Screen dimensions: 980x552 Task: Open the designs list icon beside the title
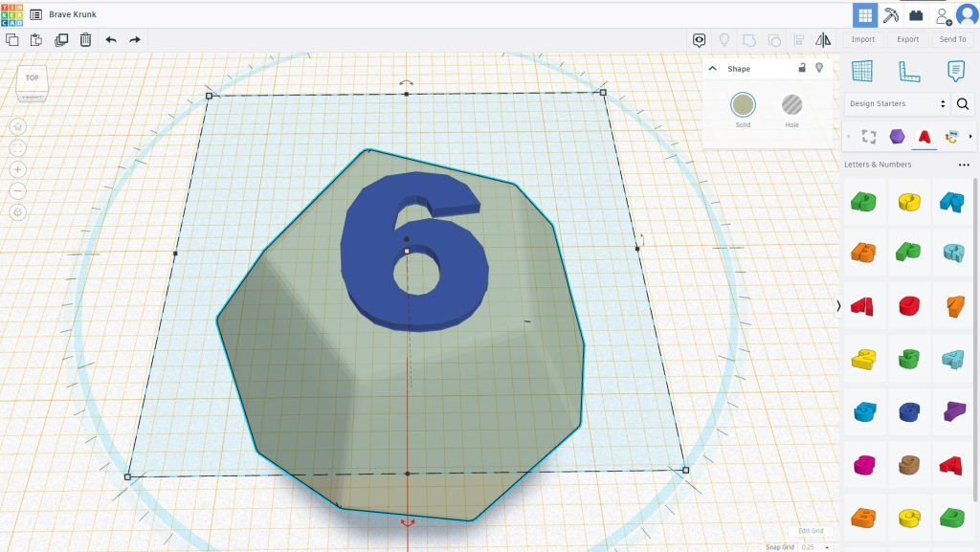[x=36, y=14]
